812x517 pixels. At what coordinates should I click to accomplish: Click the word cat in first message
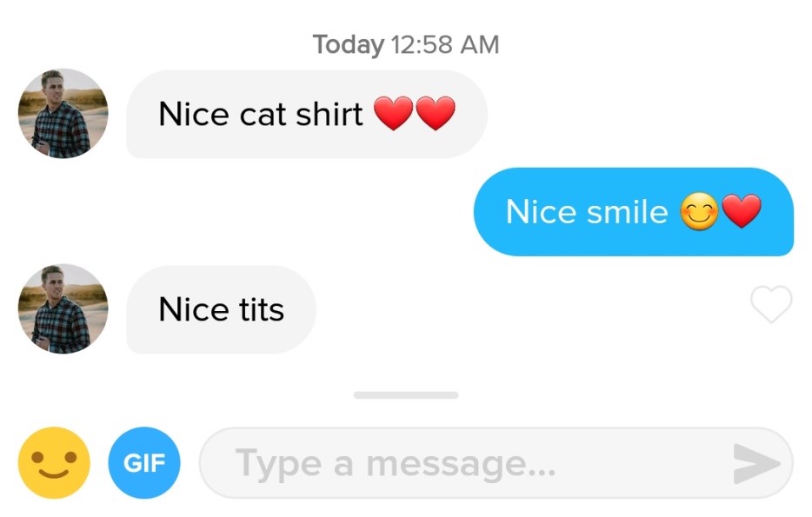click(263, 115)
